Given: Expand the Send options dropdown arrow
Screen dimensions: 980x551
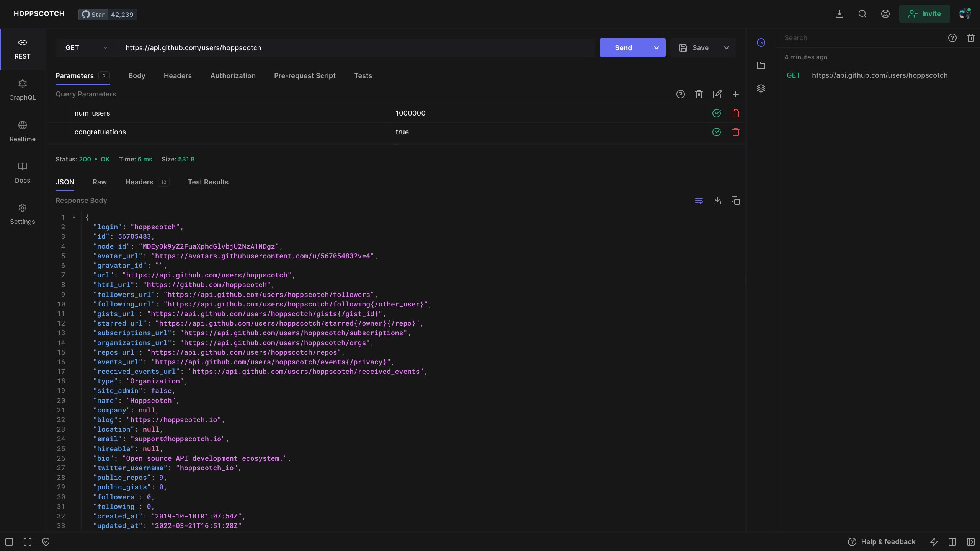Looking at the screenshot, I should click(x=656, y=48).
